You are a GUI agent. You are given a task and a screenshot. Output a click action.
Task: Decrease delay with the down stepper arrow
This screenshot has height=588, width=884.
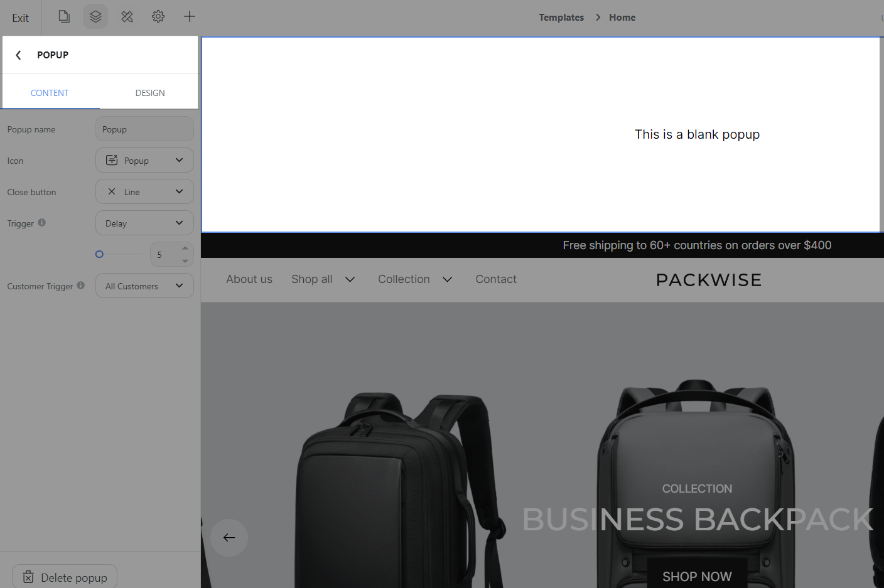click(185, 260)
